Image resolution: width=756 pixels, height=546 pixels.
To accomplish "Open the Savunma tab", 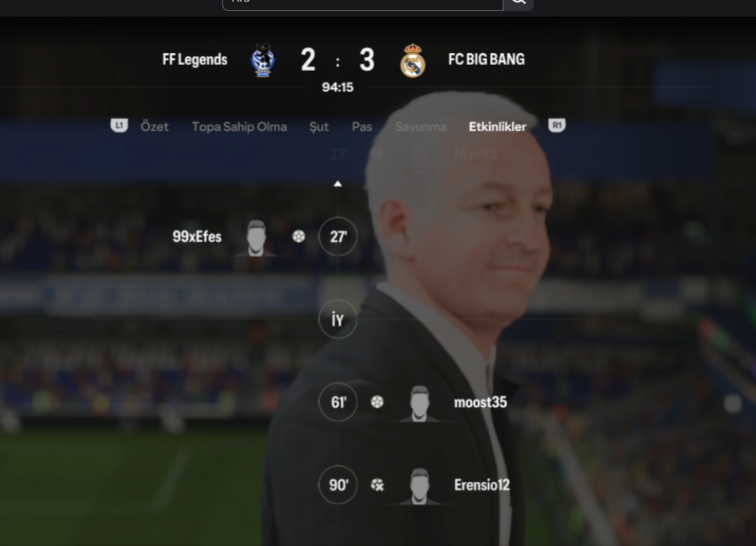I will (x=420, y=127).
